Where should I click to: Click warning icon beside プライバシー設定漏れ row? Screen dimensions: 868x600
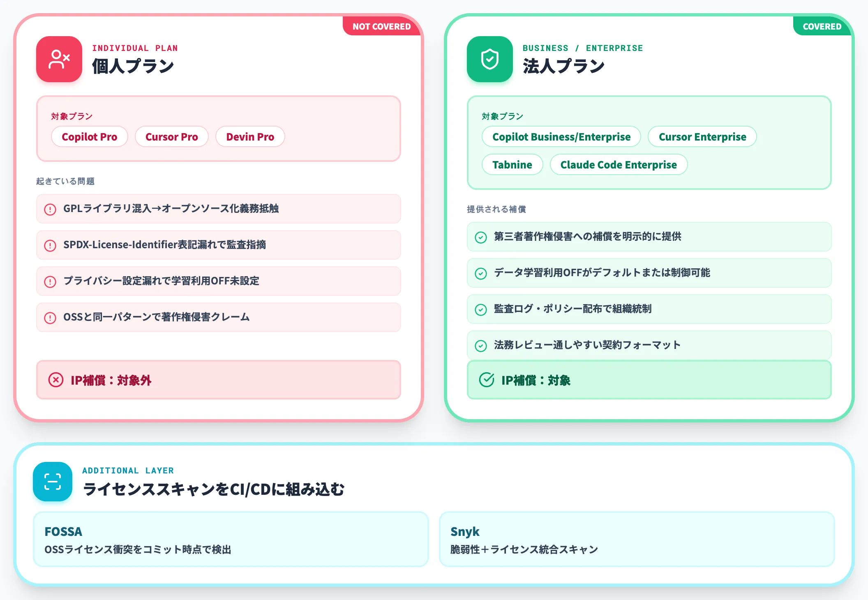click(50, 282)
